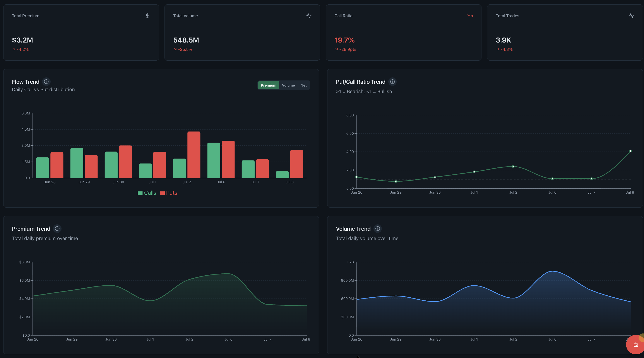Screen dimensions: 644x358
Task: Click the $3.2M Total Premium value
Action: click(x=22, y=40)
